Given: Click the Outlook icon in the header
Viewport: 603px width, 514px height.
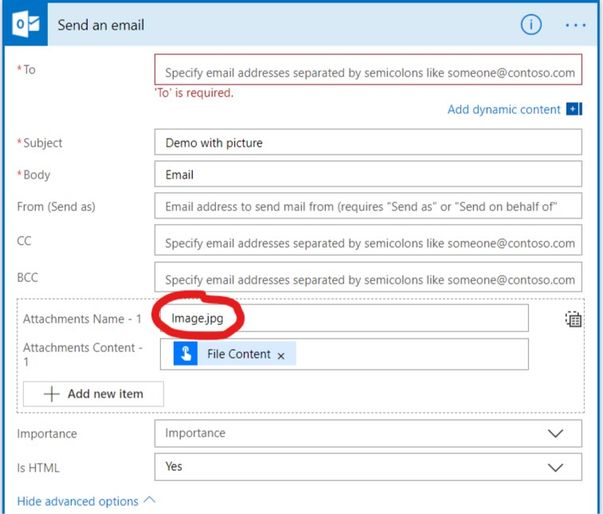Looking at the screenshot, I should [x=26, y=24].
